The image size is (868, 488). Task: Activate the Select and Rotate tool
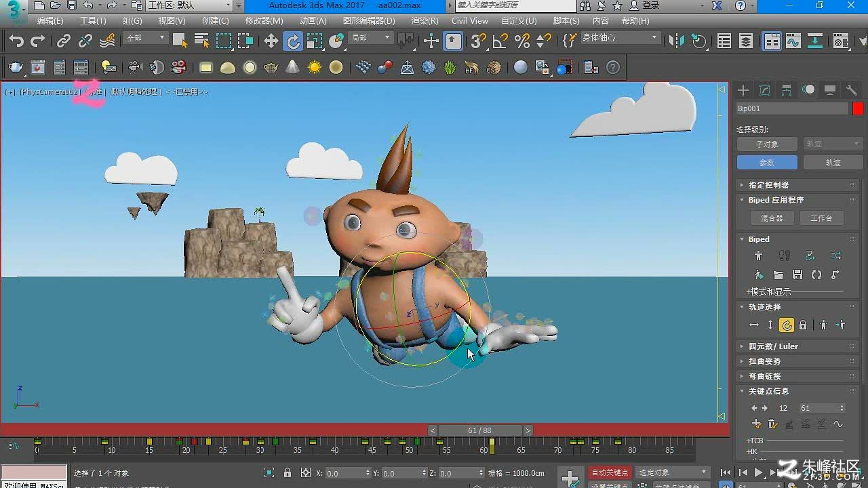(x=293, y=41)
